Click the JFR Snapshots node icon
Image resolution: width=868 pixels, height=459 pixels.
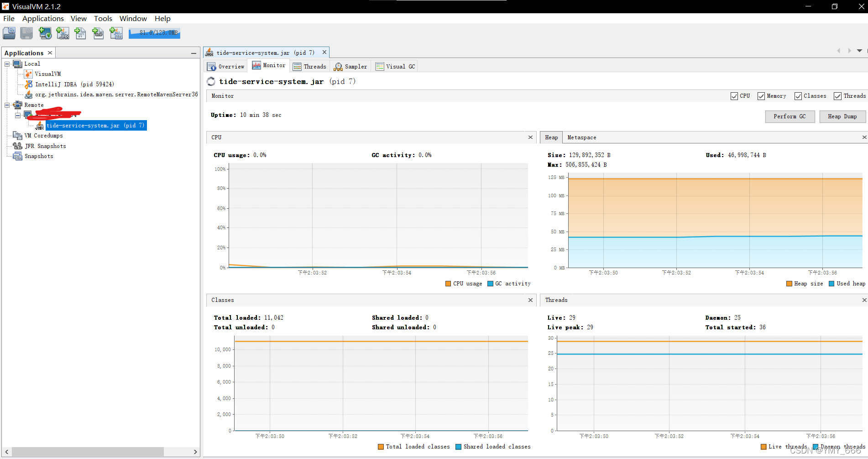(x=18, y=146)
